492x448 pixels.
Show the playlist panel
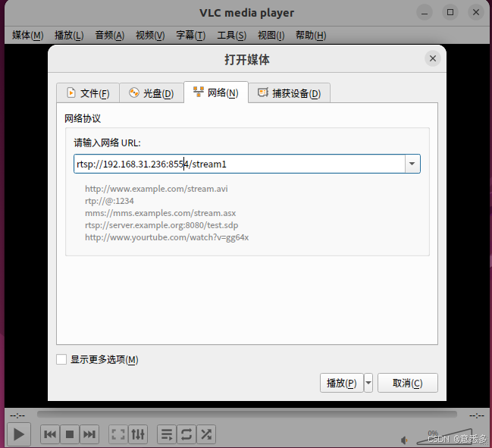pyautogui.click(x=167, y=434)
